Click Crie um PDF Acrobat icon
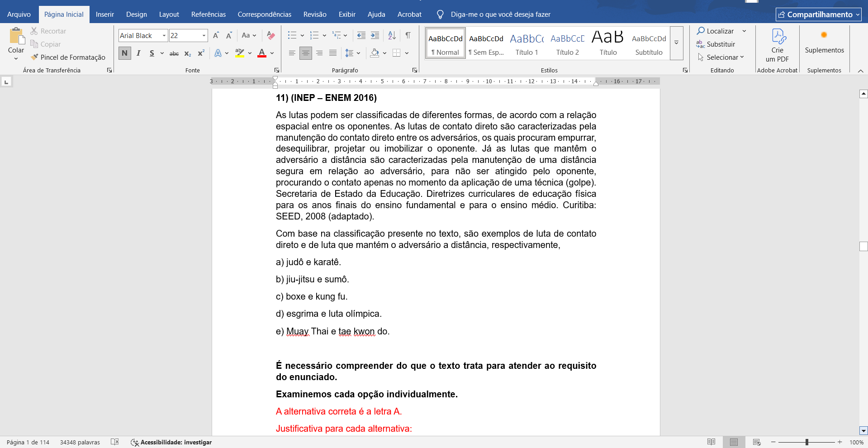The height and width of the screenshot is (448, 868). coord(778,36)
